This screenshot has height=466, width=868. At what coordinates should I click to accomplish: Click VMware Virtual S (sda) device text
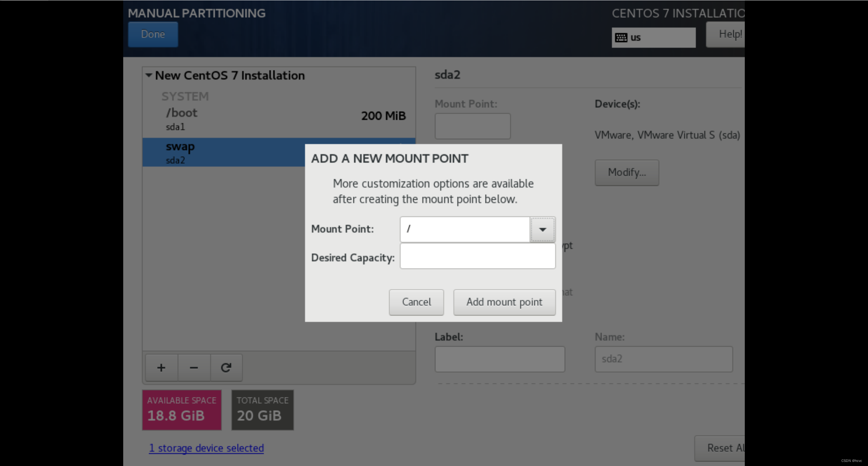click(667, 135)
